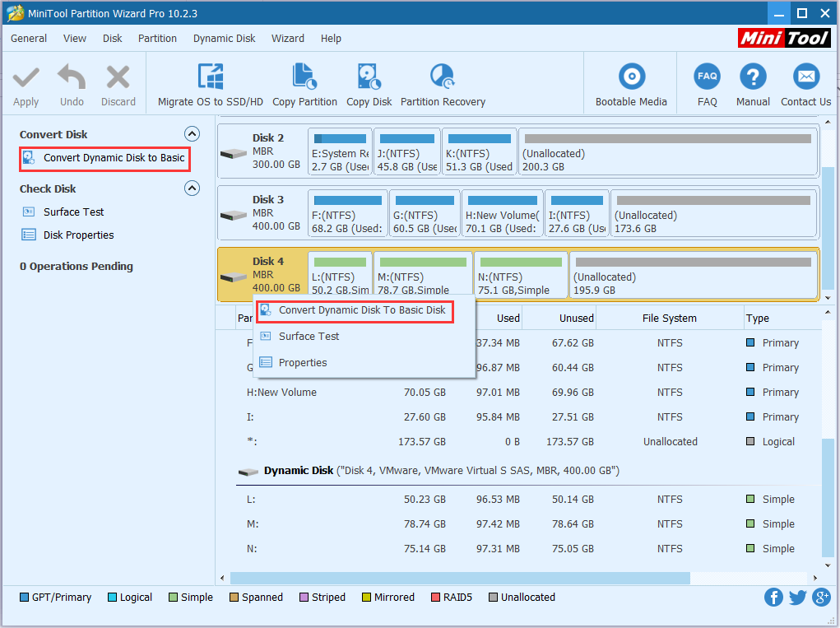840x628 pixels.
Task: Click the Undo arrow icon
Action: click(x=72, y=77)
